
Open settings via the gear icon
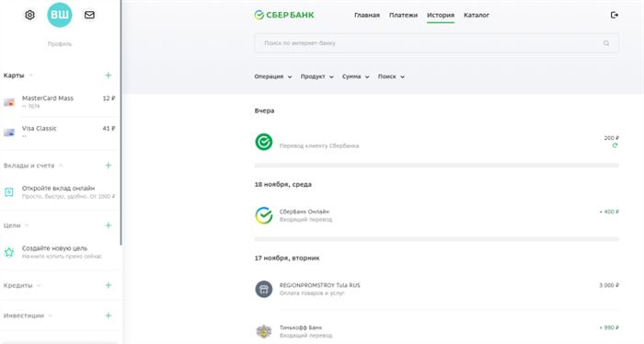click(x=29, y=15)
